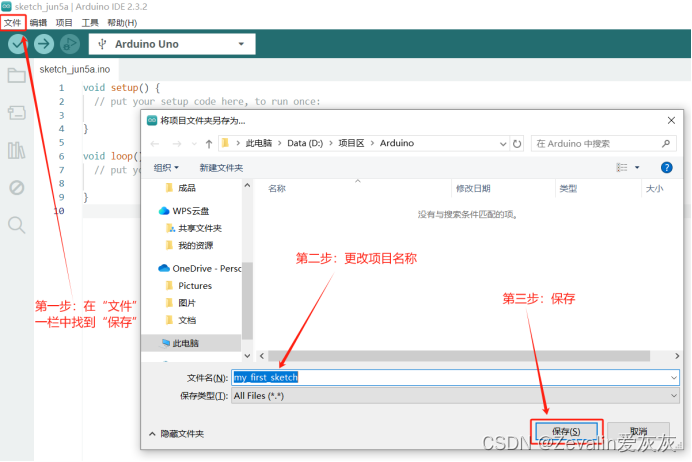Image resolution: width=692 pixels, height=462 pixels.
Task: Open the Arduino Uno board selector dropdown
Action: click(x=172, y=44)
